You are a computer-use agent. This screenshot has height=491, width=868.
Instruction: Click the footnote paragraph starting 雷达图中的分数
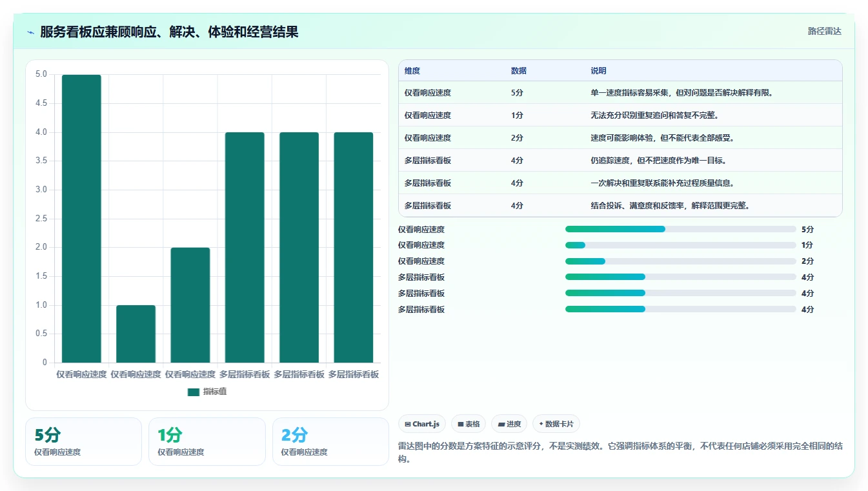(x=620, y=453)
